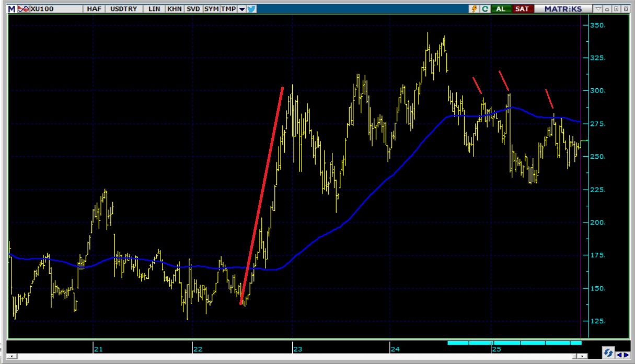Click the Matriks M logo icon
This screenshot has height=364, width=635.
[11, 9]
